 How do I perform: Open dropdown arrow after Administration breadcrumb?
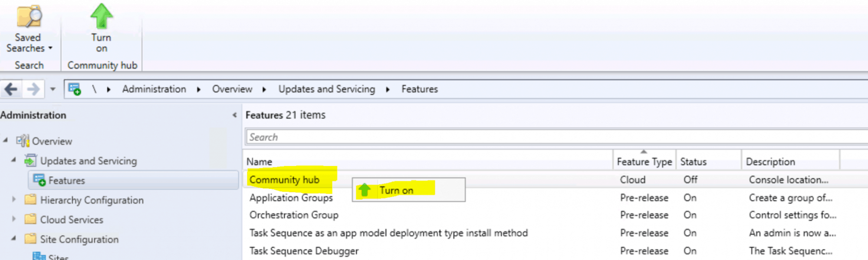click(x=198, y=89)
